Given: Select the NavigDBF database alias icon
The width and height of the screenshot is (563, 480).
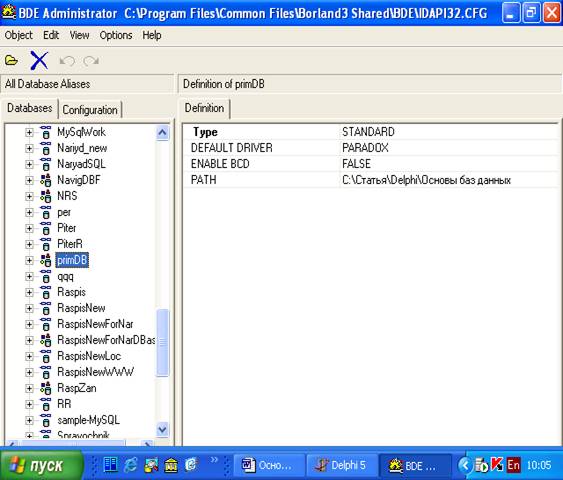Looking at the screenshot, I should point(46,180).
